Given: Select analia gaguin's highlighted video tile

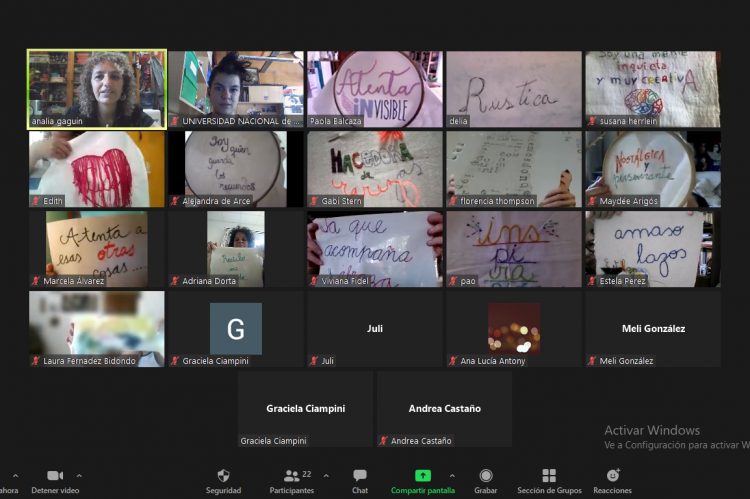Looking at the screenshot, I should (96, 89).
